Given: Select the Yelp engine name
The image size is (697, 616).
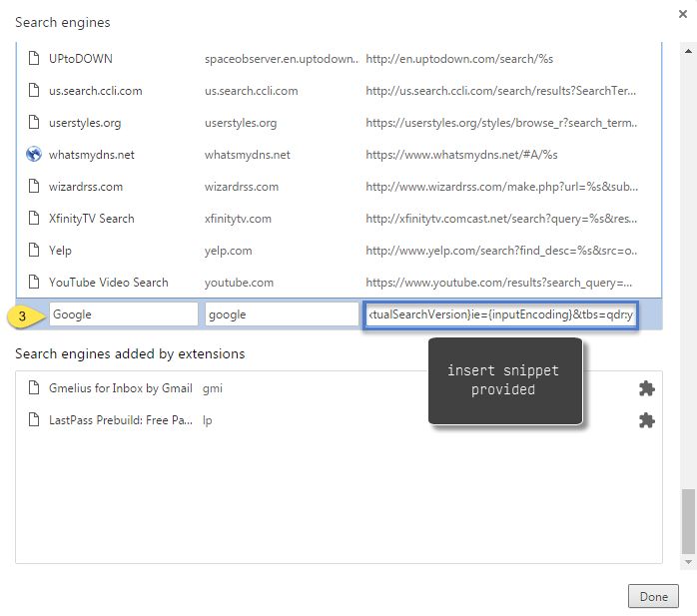Looking at the screenshot, I should tap(60, 251).
